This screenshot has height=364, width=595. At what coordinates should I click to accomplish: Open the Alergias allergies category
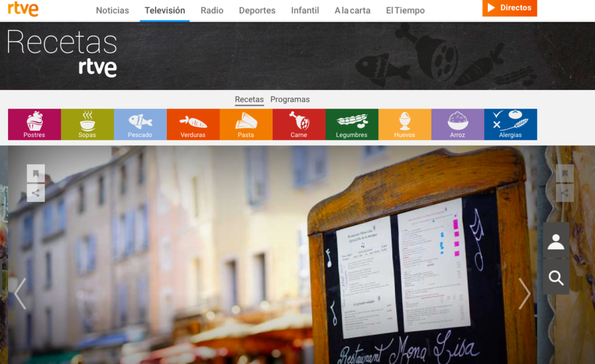click(x=510, y=124)
